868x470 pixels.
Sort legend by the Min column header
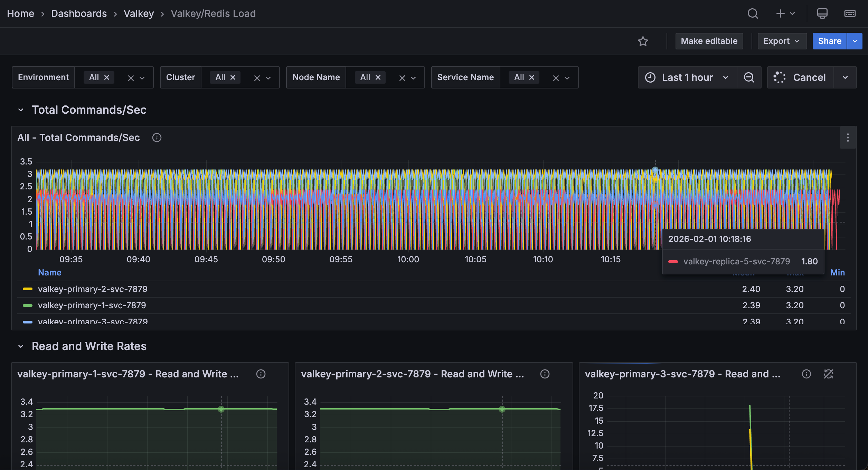(837, 272)
